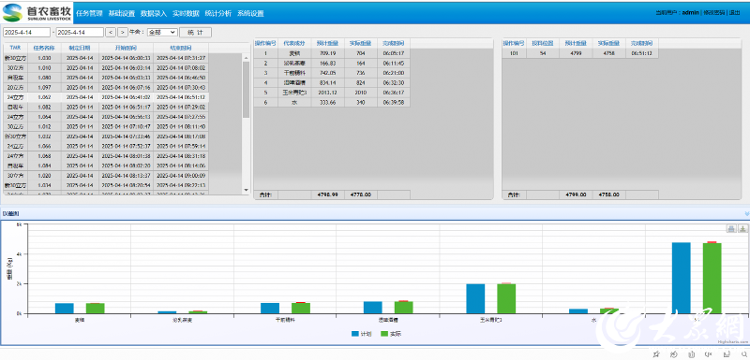Toggle the blue 计划 legend series
The width and height of the screenshot is (750, 360).
[363, 334]
